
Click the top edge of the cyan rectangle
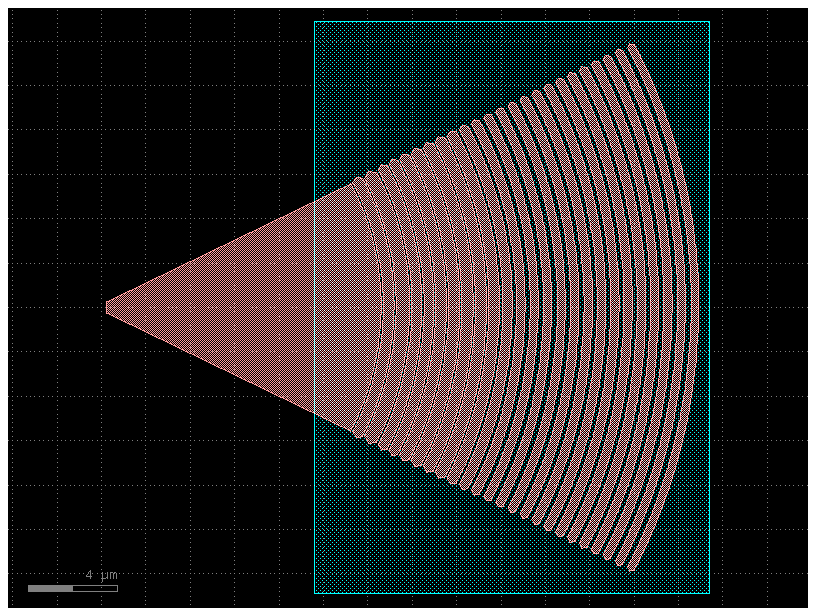point(500,20)
